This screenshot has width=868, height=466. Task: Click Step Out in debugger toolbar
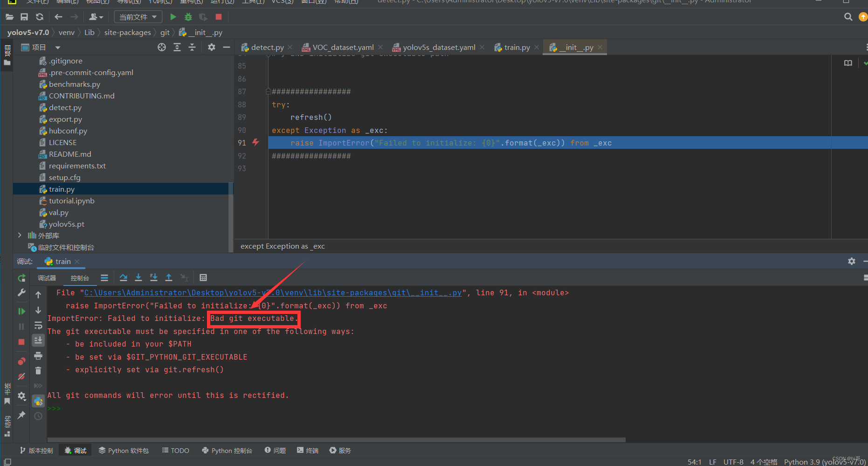(169, 278)
